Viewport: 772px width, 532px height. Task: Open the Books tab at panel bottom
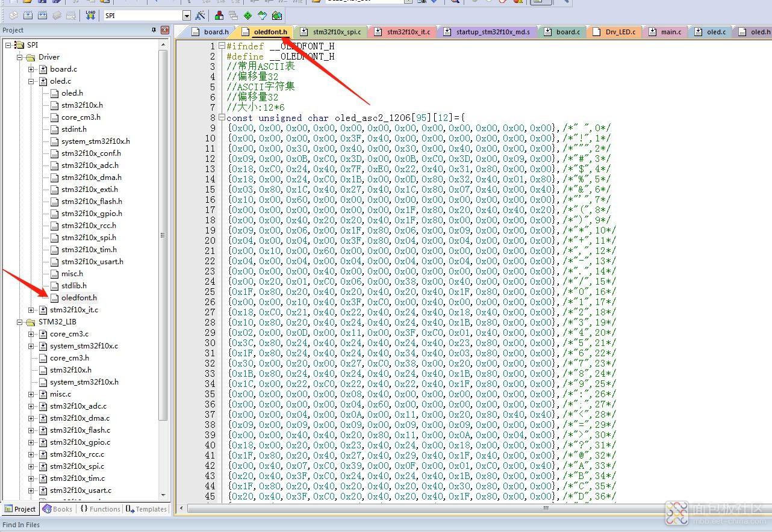coord(57,509)
